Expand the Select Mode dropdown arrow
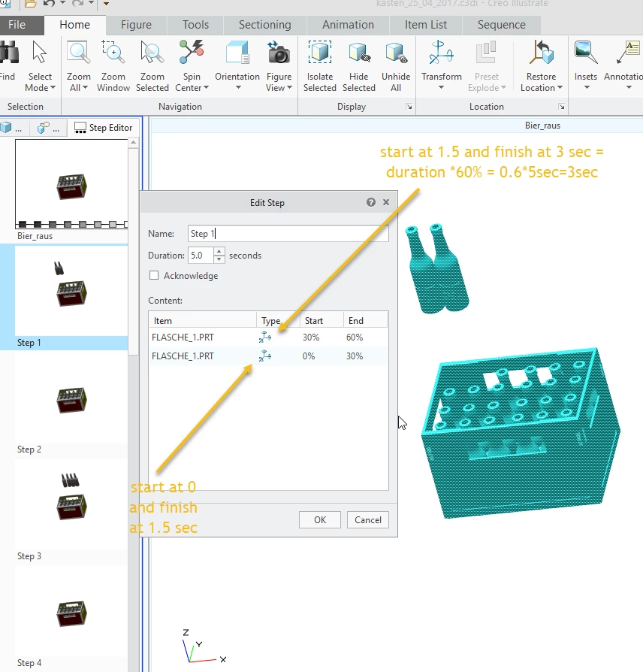 (x=53, y=87)
